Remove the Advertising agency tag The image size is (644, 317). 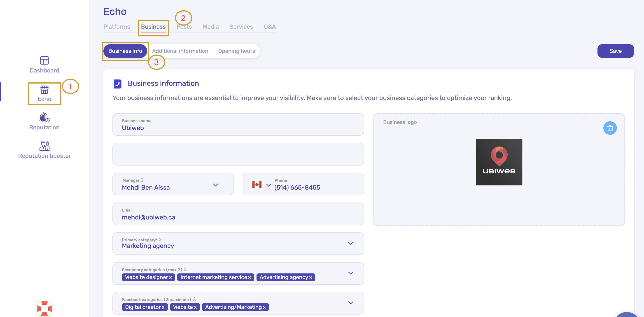click(x=310, y=277)
